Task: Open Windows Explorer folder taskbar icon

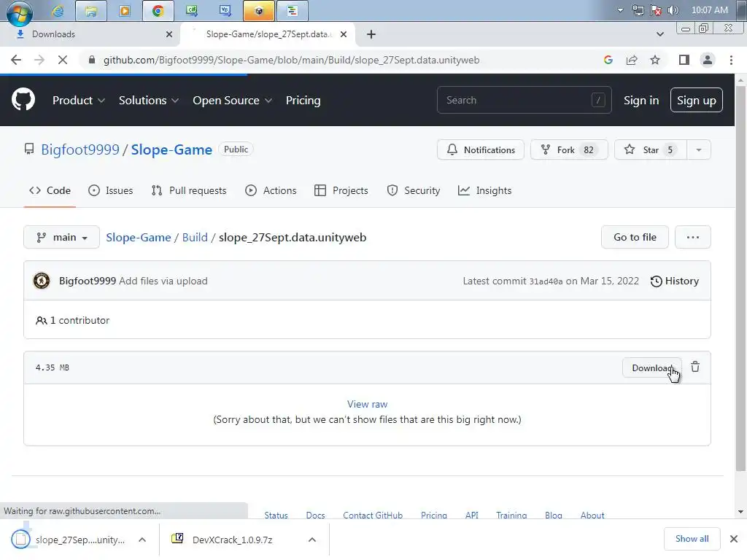Action: pyautogui.click(x=90, y=10)
